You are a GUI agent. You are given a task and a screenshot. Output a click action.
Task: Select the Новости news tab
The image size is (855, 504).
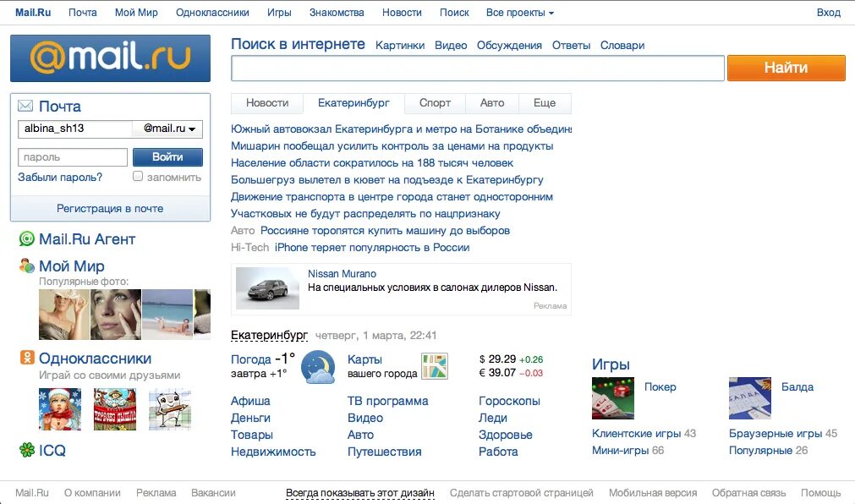click(267, 103)
